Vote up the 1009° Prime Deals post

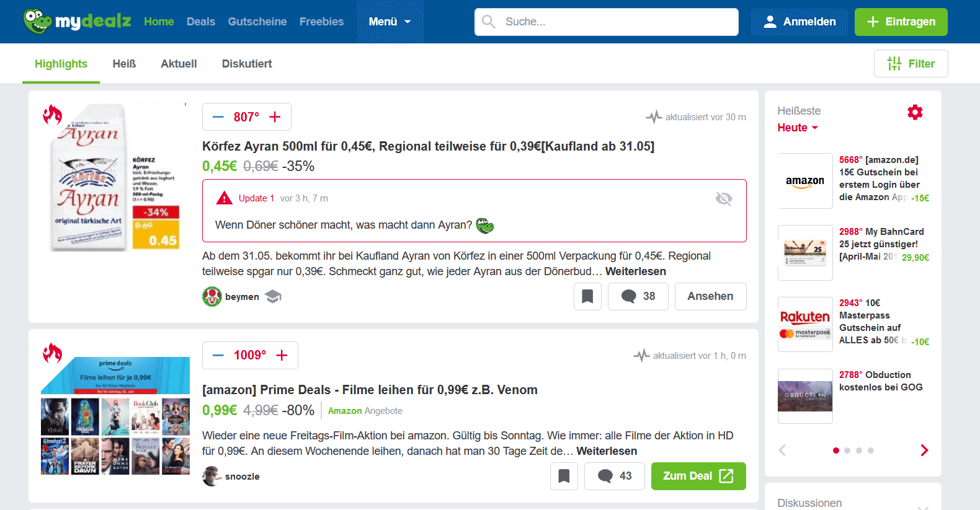[282, 355]
